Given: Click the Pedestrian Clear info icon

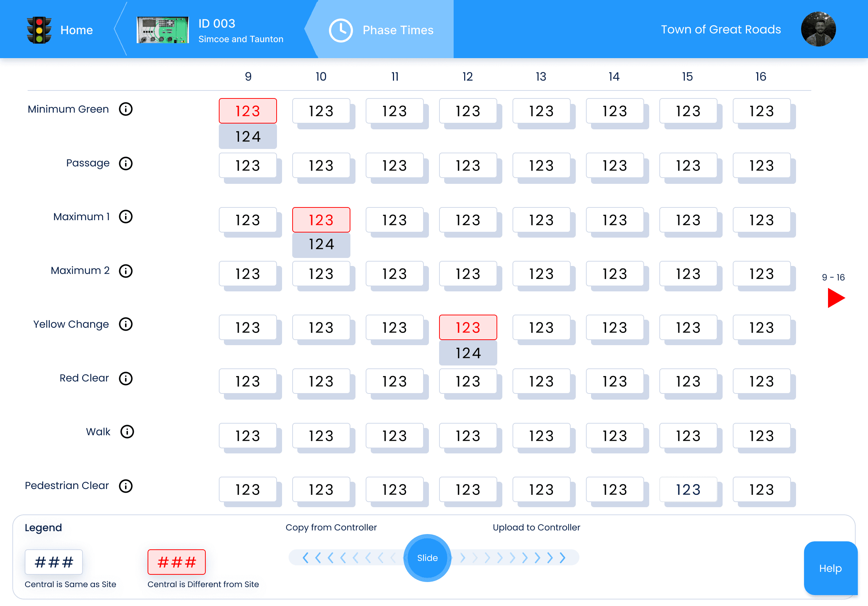Looking at the screenshot, I should tap(125, 486).
